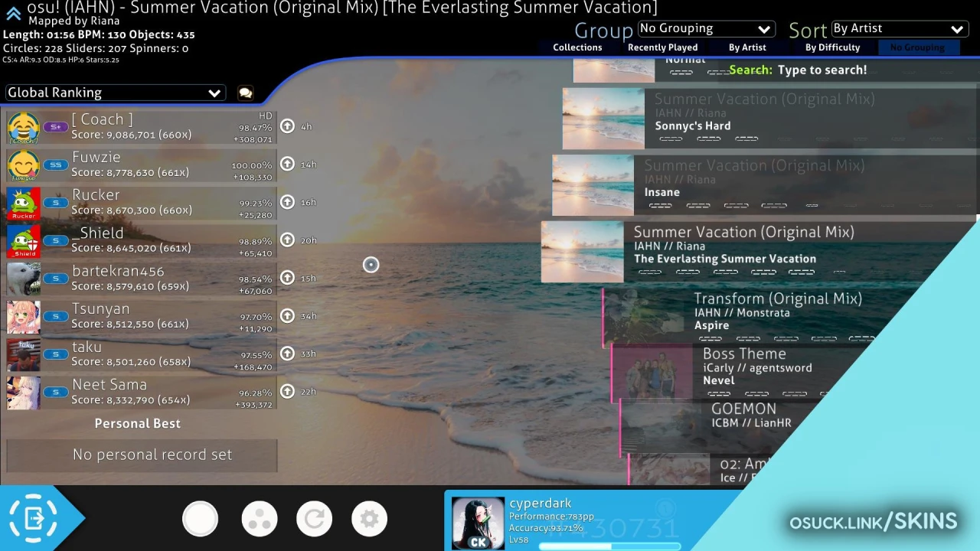980x551 pixels.
Task: Click No personal record set text
Action: pyautogui.click(x=152, y=455)
